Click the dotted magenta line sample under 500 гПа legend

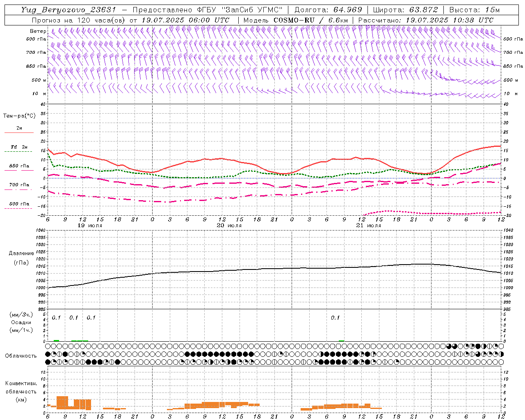pos(18,208)
